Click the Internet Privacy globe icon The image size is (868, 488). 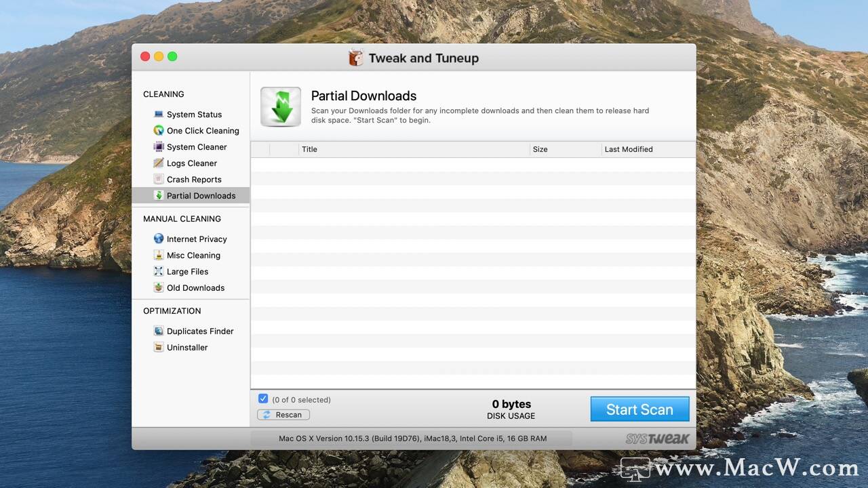(x=159, y=239)
